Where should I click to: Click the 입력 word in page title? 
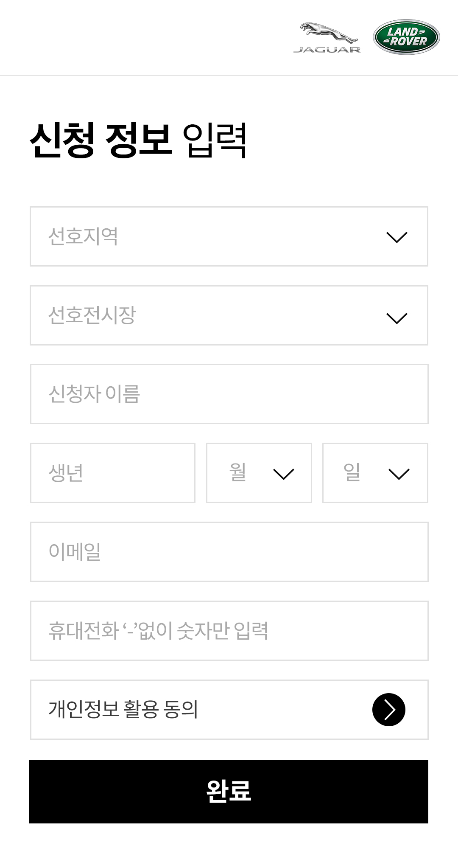[215, 140]
